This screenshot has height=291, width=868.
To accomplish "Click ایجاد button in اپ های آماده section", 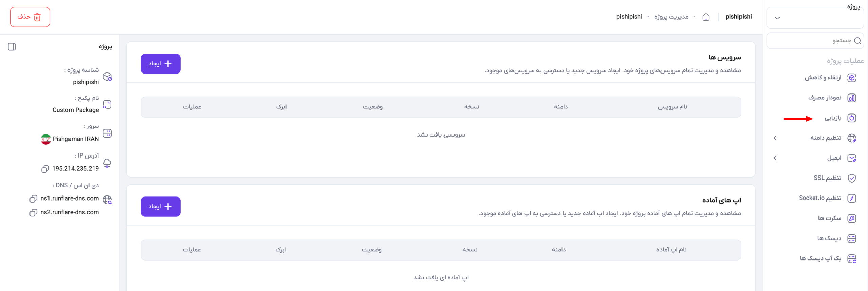I will click(x=161, y=207).
